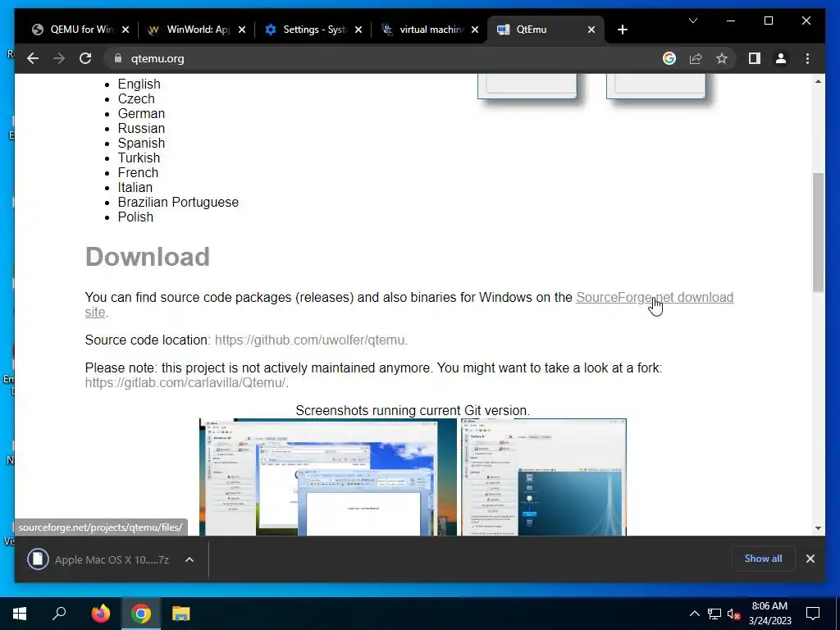Image resolution: width=840 pixels, height=630 pixels.
Task: Click the Russian list item
Action: pos(141,129)
